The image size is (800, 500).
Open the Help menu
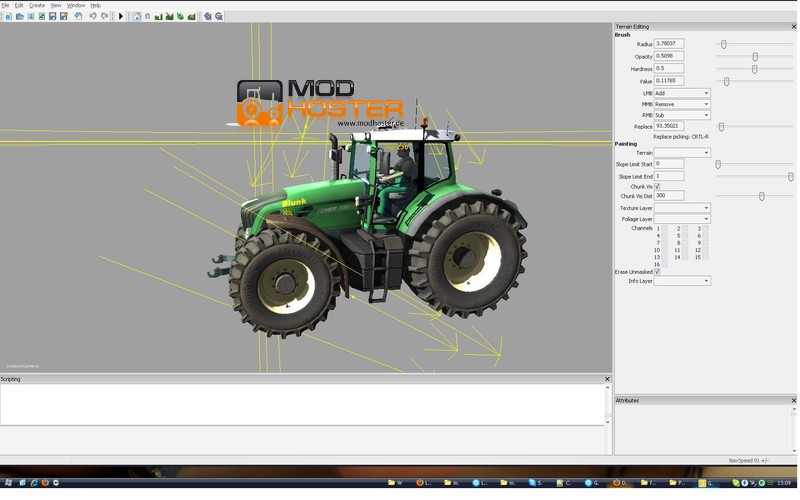(x=95, y=5)
